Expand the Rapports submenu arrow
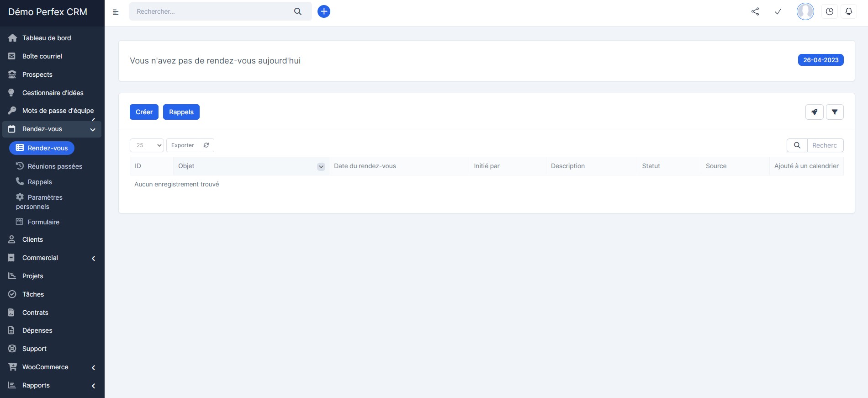 [93, 386]
